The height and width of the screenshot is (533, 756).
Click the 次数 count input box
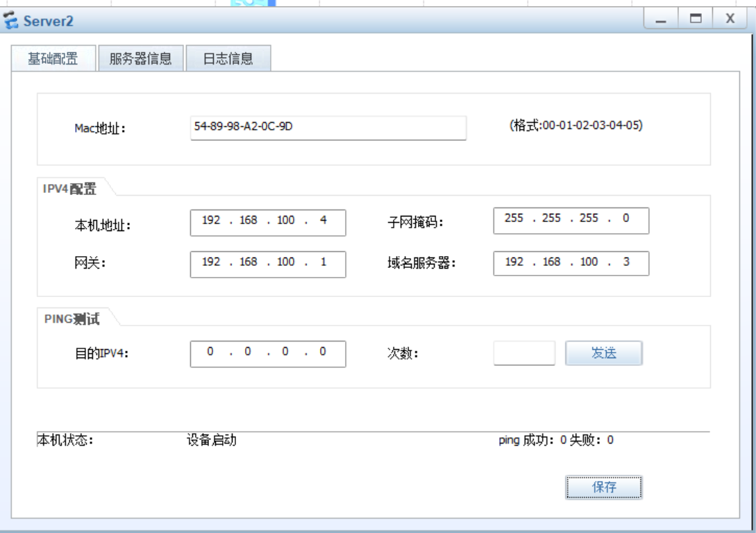click(x=524, y=353)
